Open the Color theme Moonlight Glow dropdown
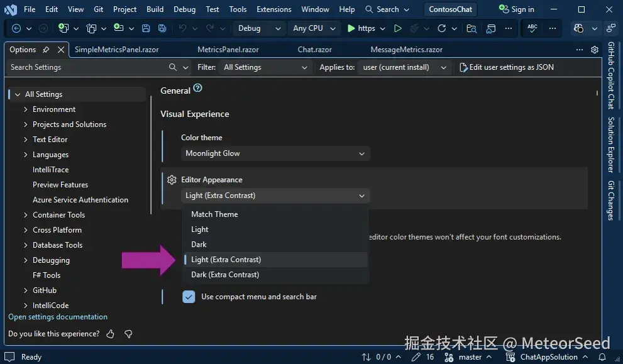 click(275, 153)
